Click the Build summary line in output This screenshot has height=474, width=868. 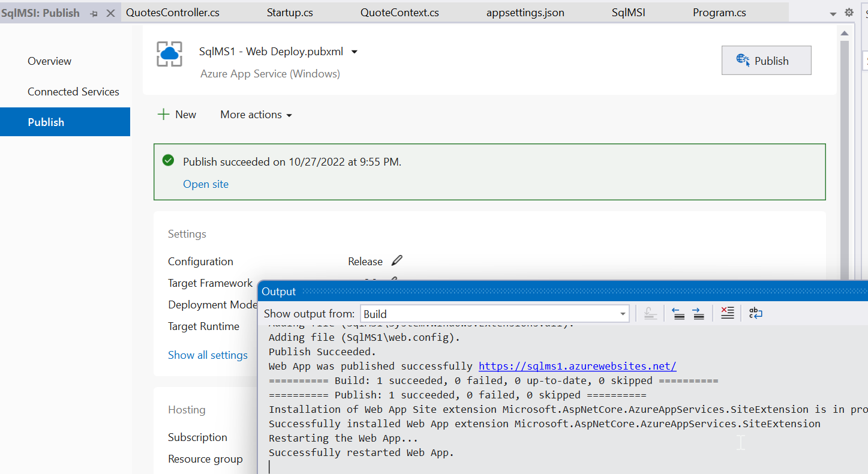pos(493,380)
